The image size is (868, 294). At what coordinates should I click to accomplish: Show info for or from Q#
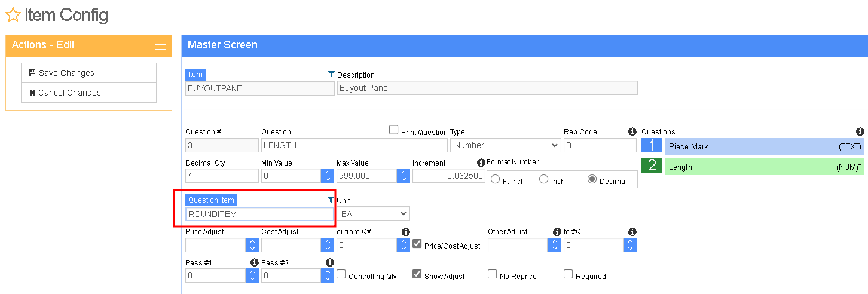click(x=405, y=231)
